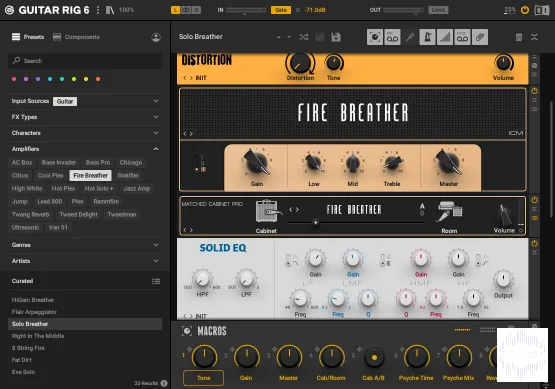
Task: Select the Flair Arpeggiator preset
Action: pos(85,312)
